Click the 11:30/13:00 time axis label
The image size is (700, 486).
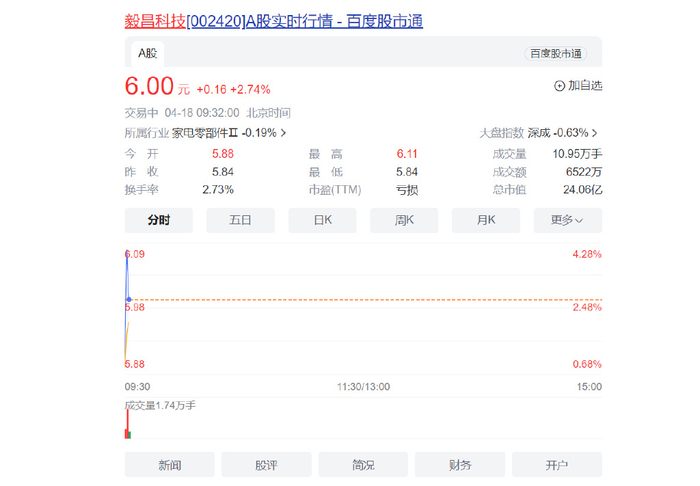[x=363, y=386]
